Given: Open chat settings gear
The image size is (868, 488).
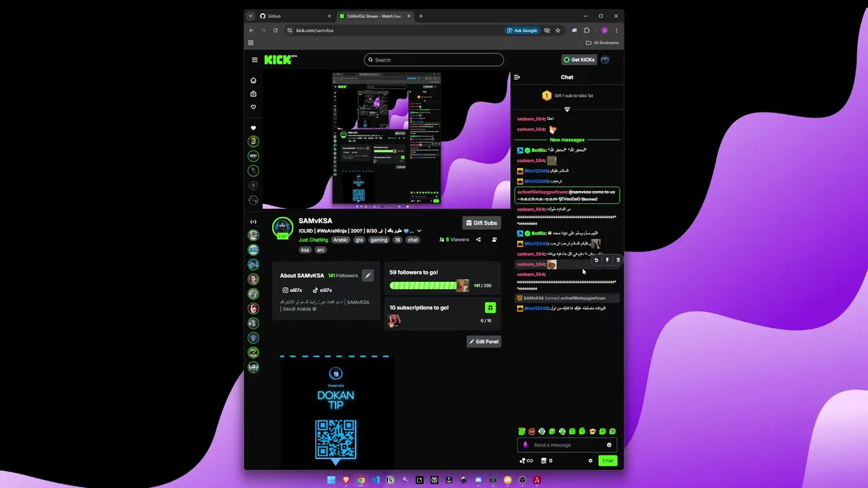Looking at the screenshot, I should [590, 461].
